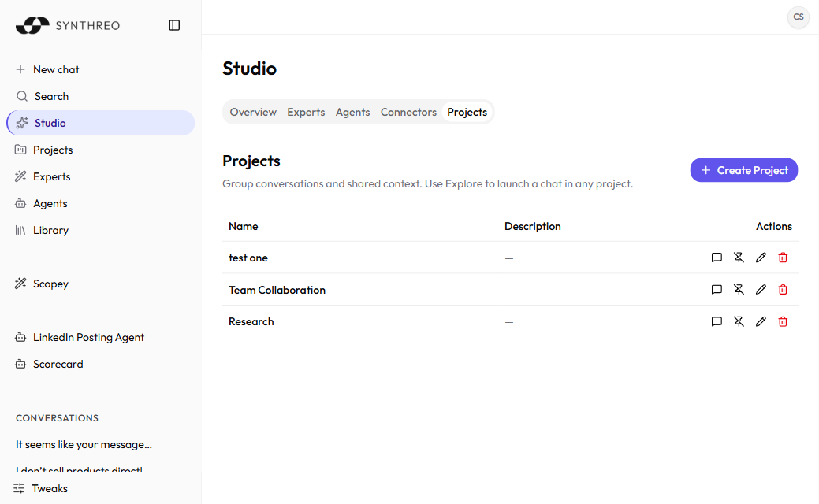Collapse the sidebar with the panel icon
Image resolution: width=819 pixels, height=504 pixels.
tap(174, 25)
